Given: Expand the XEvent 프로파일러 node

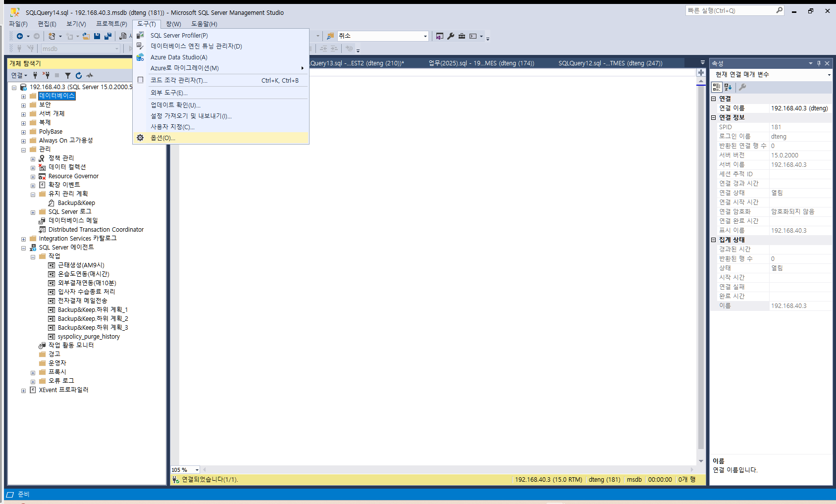Looking at the screenshot, I should (23, 390).
